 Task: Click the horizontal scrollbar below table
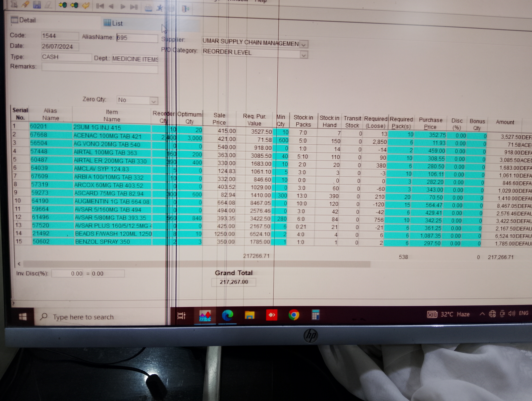tap(192, 264)
